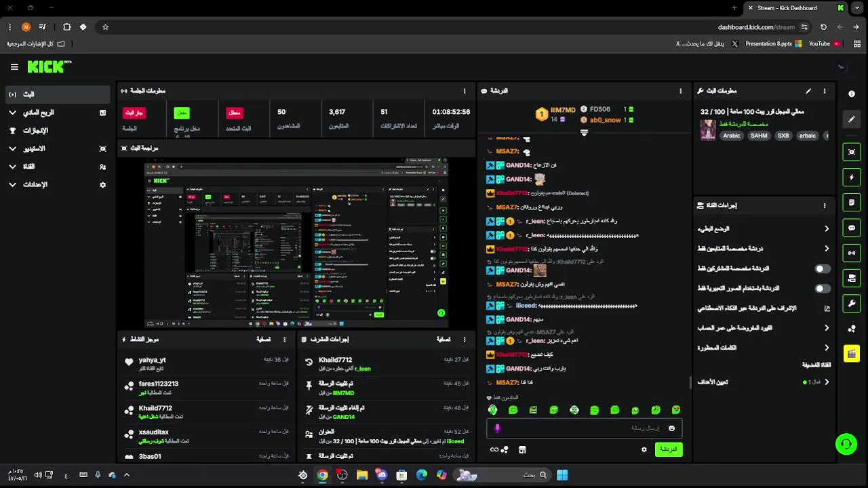Open the Windows Start button on the taskbar
This screenshot has width=868, height=488.
click(562, 475)
